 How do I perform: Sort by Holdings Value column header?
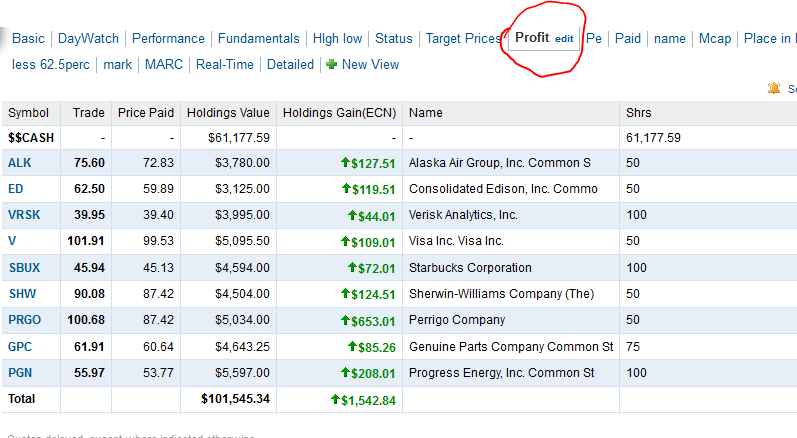pyautogui.click(x=228, y=113)
